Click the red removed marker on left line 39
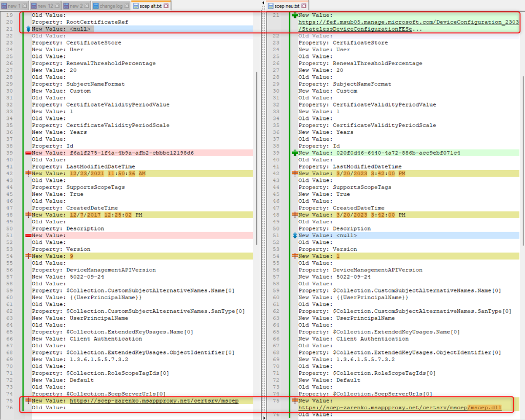Viewport: 525px width, 420px height. click(28, 153)
